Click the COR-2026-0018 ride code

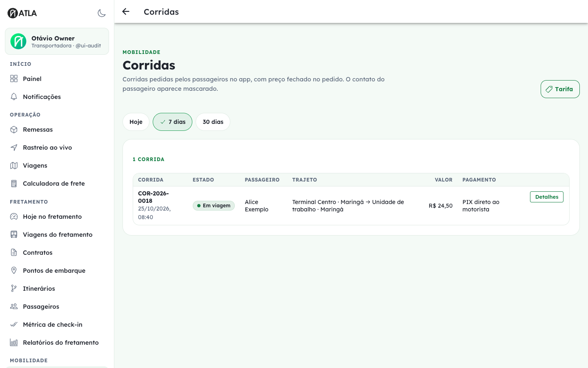click(x=154, y=197)
